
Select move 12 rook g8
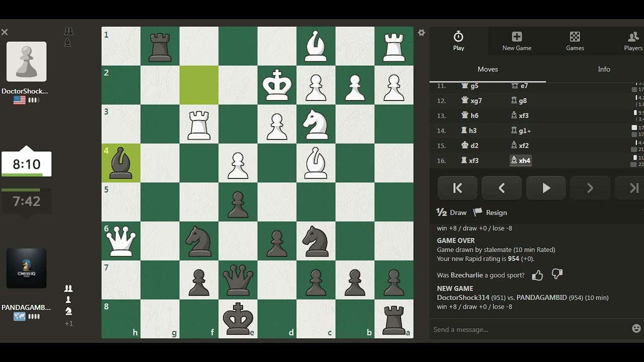[x=519, y=101]
